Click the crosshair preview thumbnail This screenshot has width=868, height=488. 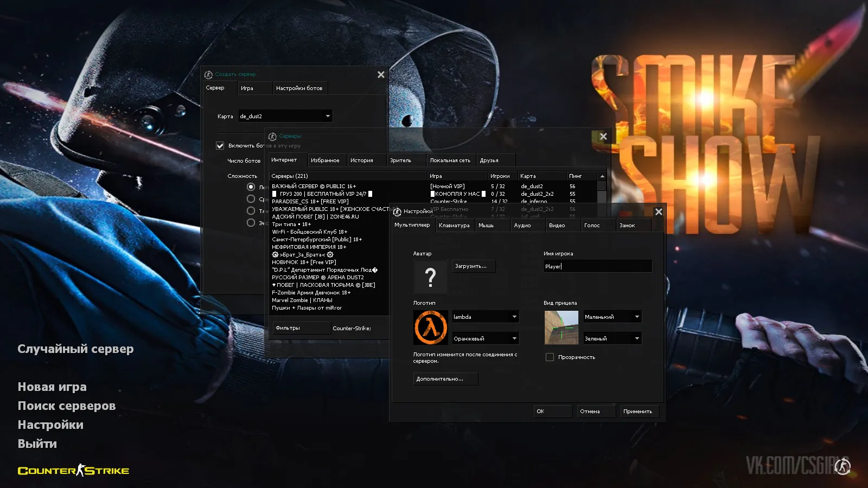pyautogui.click(x=561, y=328)
